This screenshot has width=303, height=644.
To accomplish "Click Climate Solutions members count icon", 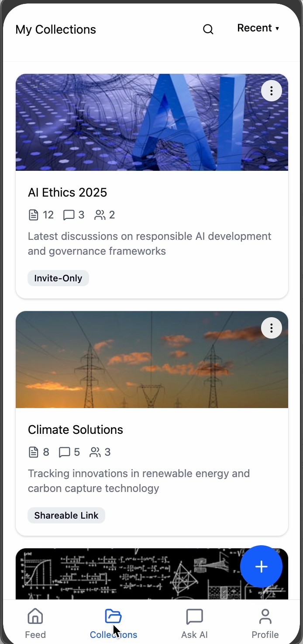I will (95, 452).
